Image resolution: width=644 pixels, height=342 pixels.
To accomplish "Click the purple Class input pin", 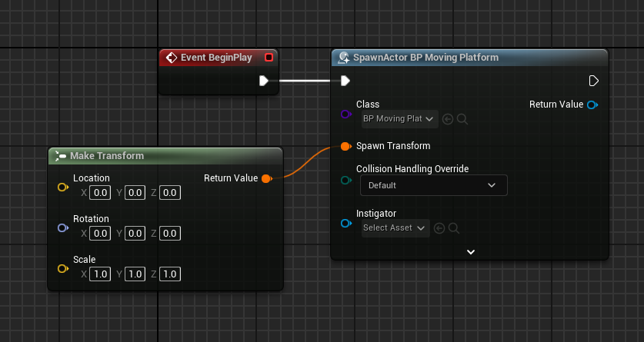I will tap(345, 114).
